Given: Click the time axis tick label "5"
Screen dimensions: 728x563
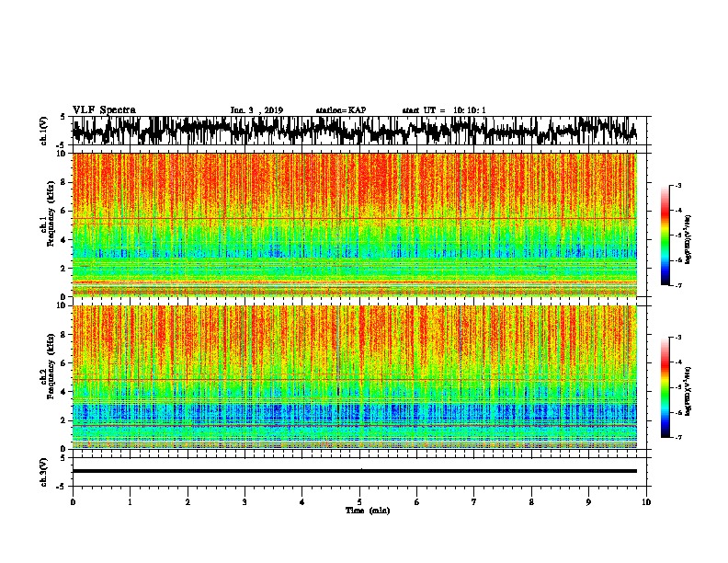Looking at the screenshot, I should pyautogui.click(x=359, y=502).
